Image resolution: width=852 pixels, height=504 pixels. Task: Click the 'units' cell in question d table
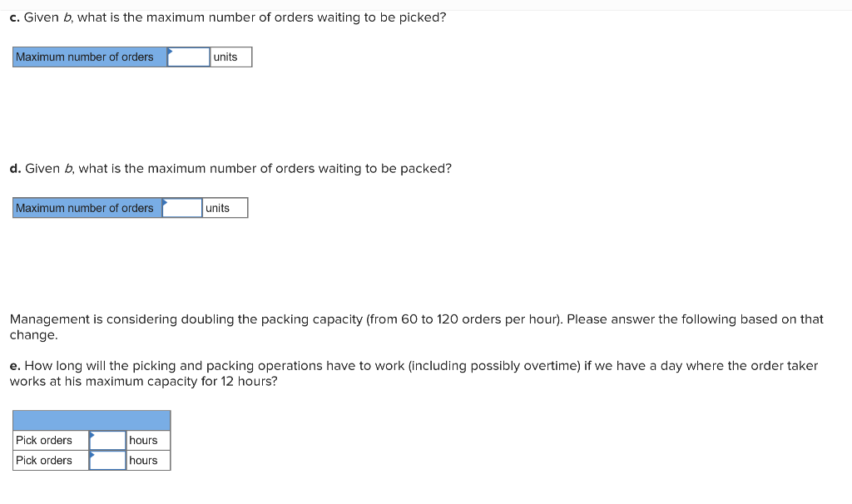point(224,208)
